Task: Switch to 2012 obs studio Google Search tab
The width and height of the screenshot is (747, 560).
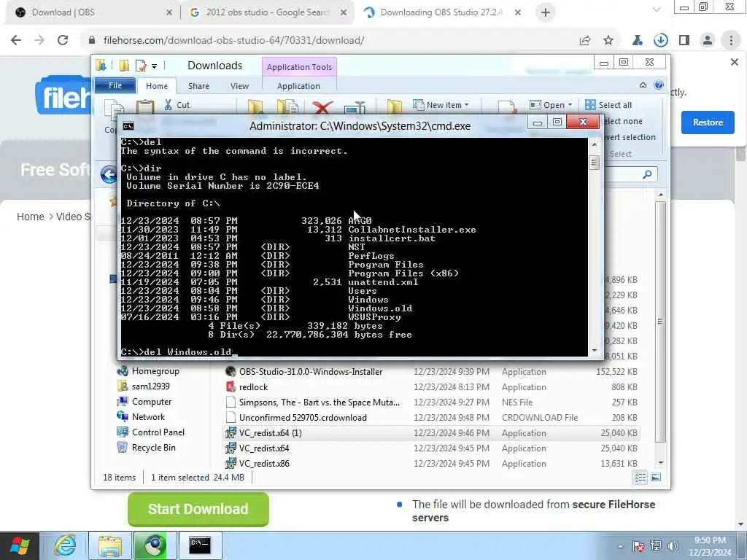Action: pyautogui.click(x=267, y=12)
